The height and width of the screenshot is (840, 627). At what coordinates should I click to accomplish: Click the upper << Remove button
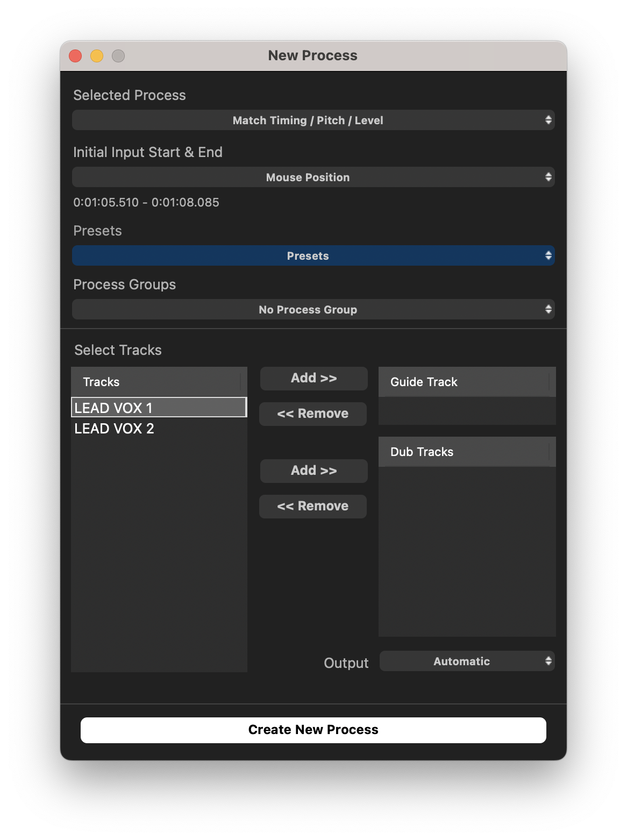pos(312,414)
